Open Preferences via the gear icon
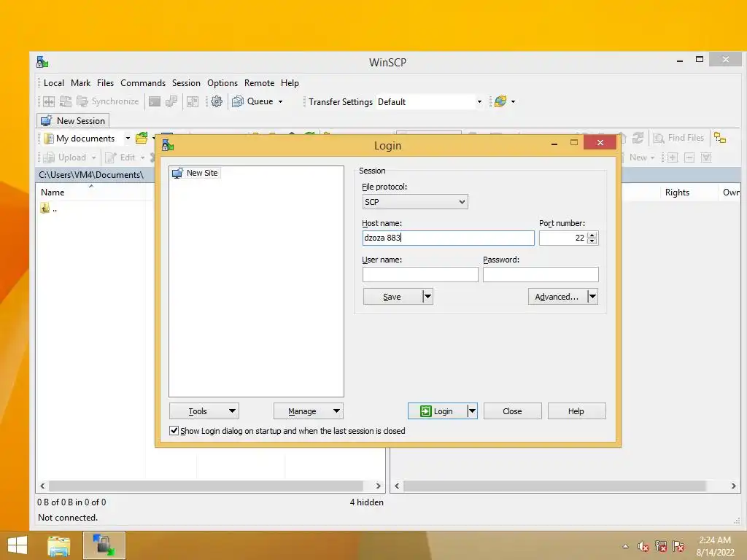747x560 pixels. [x=216, y=101]
